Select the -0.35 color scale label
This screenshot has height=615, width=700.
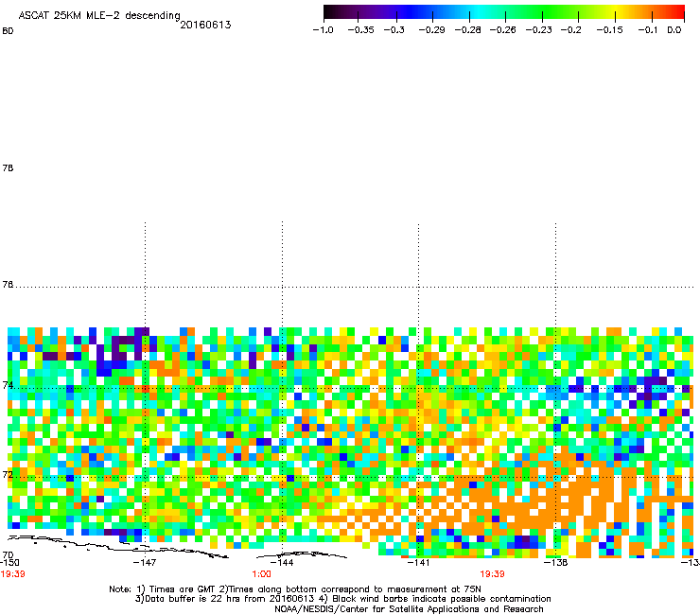click(x=360, y=30)
